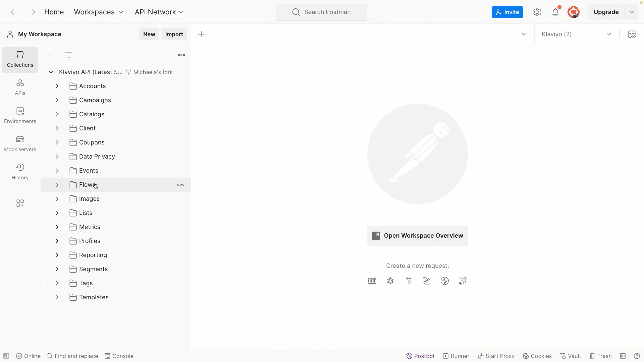Click Open Workspace Overview button
644x362 pixels.
[417, 236]
